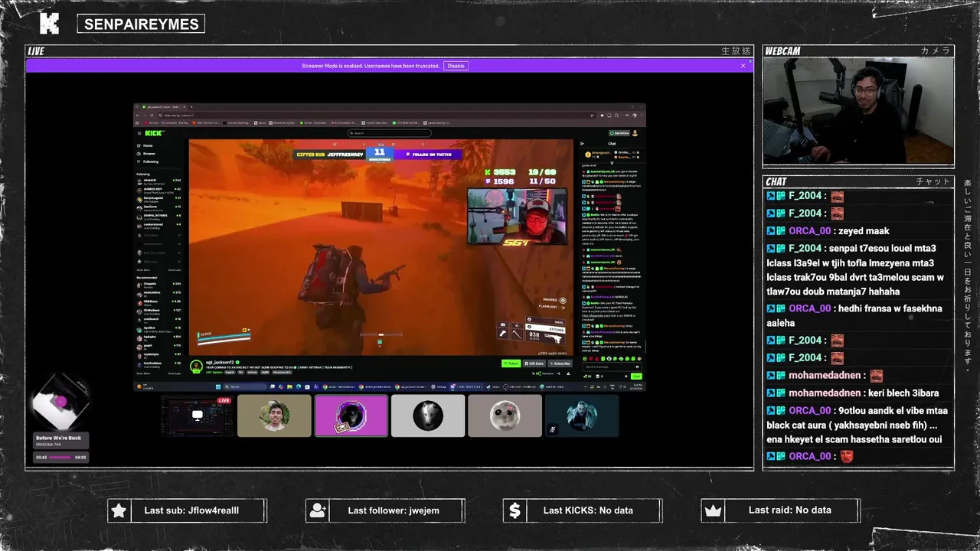The image size is (980, 551).
Task: Click the Last KICKS dollar icon
Action: (514, 510)
